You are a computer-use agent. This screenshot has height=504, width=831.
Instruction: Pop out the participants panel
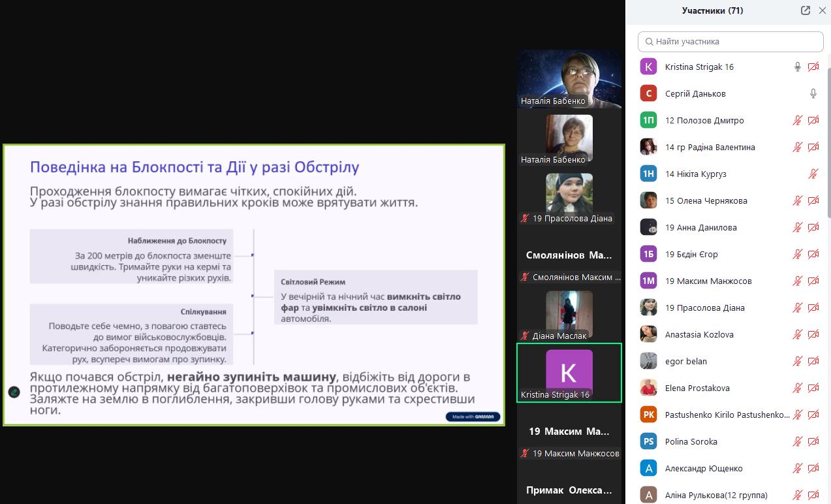(806, 10)
